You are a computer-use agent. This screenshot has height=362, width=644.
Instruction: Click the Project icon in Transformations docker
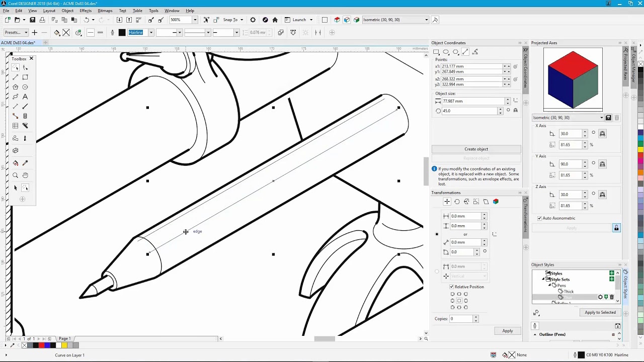[x=496, y=202]
